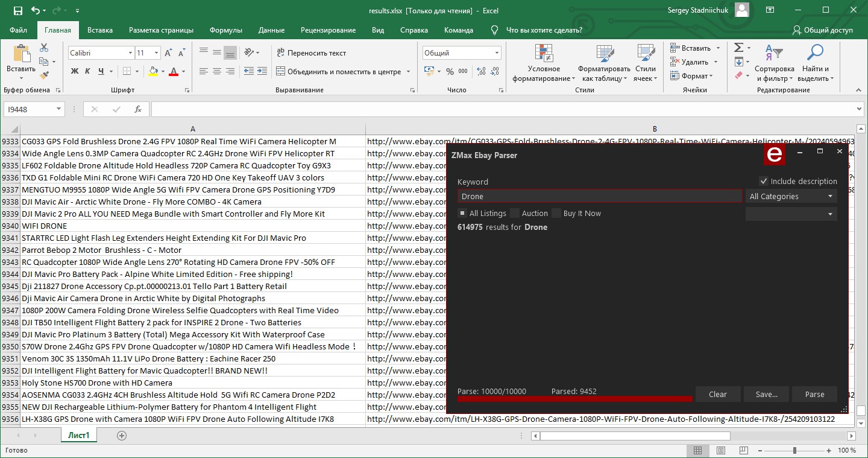
Task: Open the Вставка ribbon tab
Action: point(100,30)
